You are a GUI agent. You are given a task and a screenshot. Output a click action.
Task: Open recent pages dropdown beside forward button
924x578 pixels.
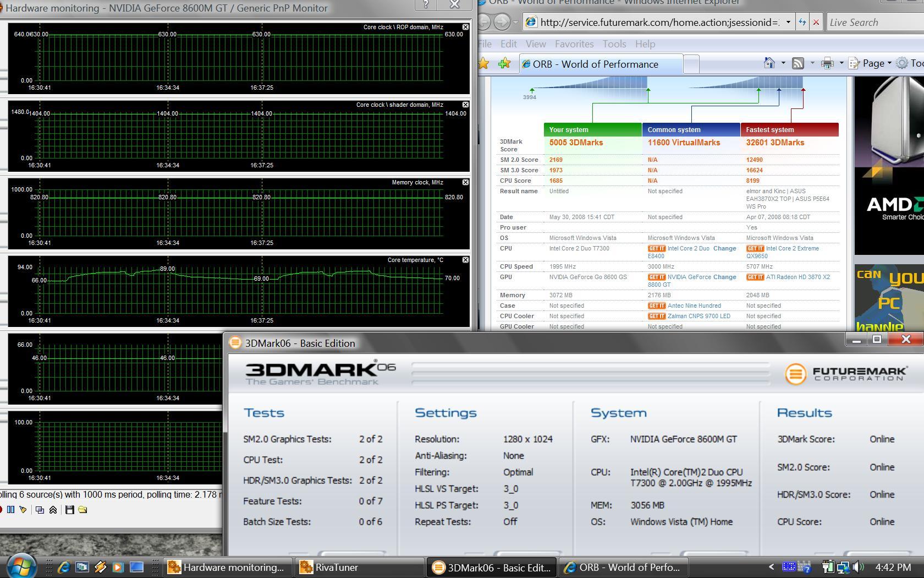tap(515, 23)
